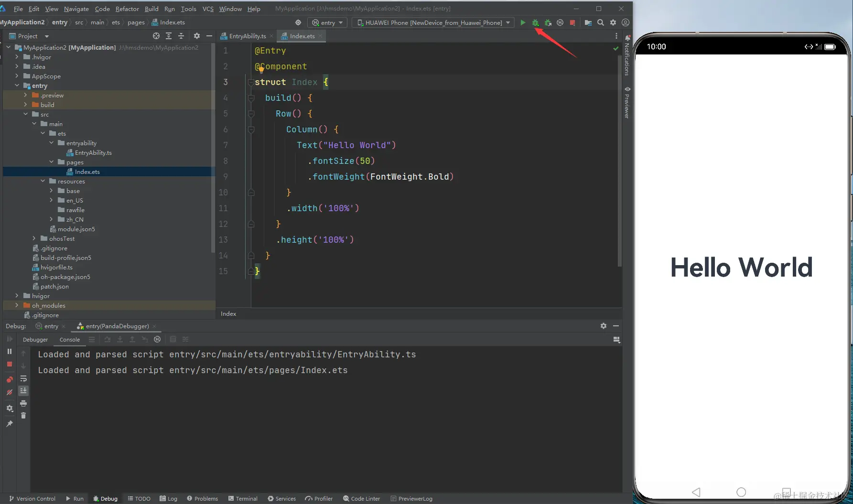Expand the AppScope folder
Viewport: 853px width, 504px height.
click(x=17, y=76)
